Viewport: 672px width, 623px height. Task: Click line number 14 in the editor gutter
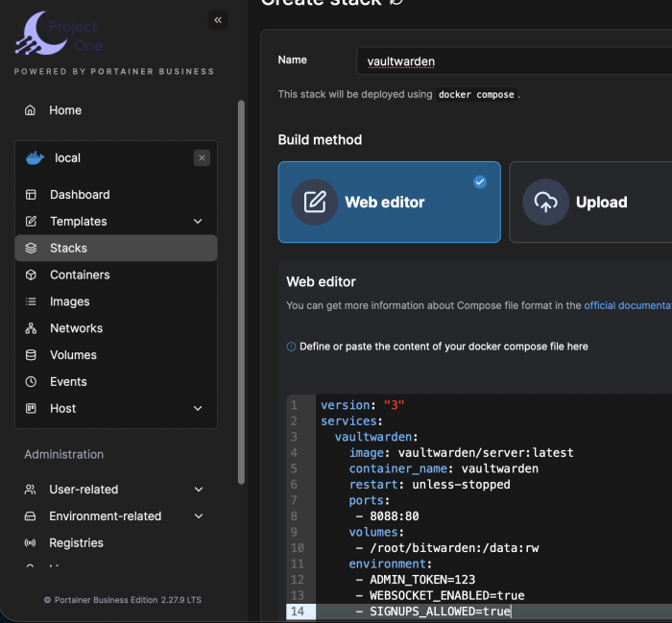click(x=298, y=611)
